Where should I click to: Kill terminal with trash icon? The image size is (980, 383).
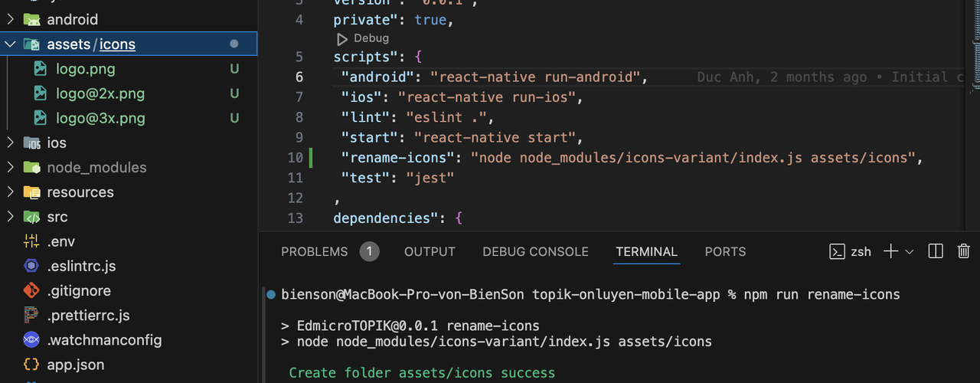click(964, 251)
